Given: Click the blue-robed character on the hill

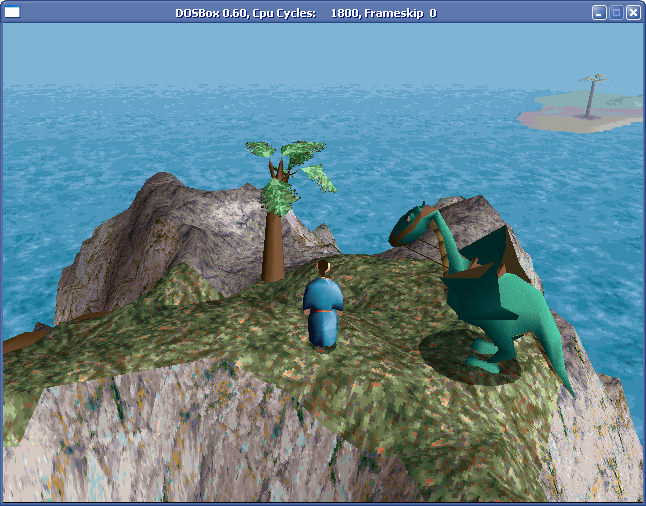Looking at the screenshot, I should pos(323,306).
